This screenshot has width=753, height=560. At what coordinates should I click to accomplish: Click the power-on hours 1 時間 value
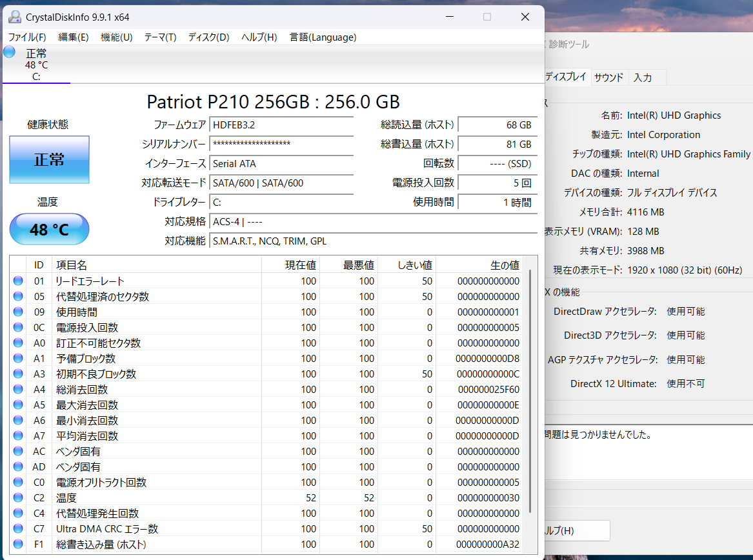pyautogui.click(x=497, y=202)
